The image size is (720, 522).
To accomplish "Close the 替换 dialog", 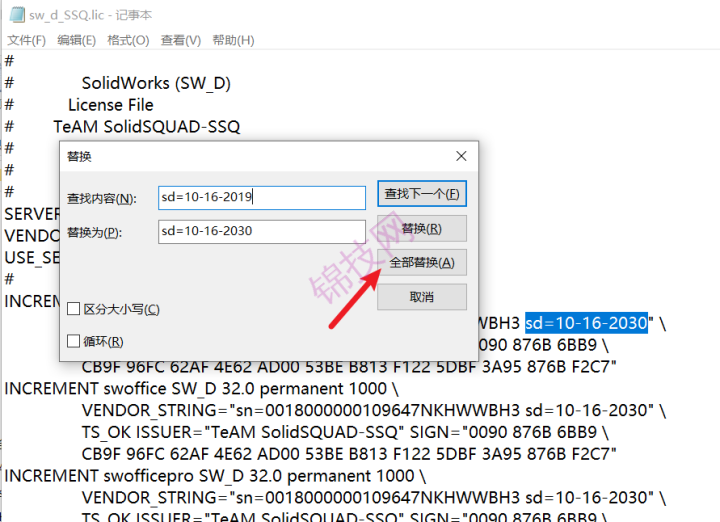I will tap(461, 156).
